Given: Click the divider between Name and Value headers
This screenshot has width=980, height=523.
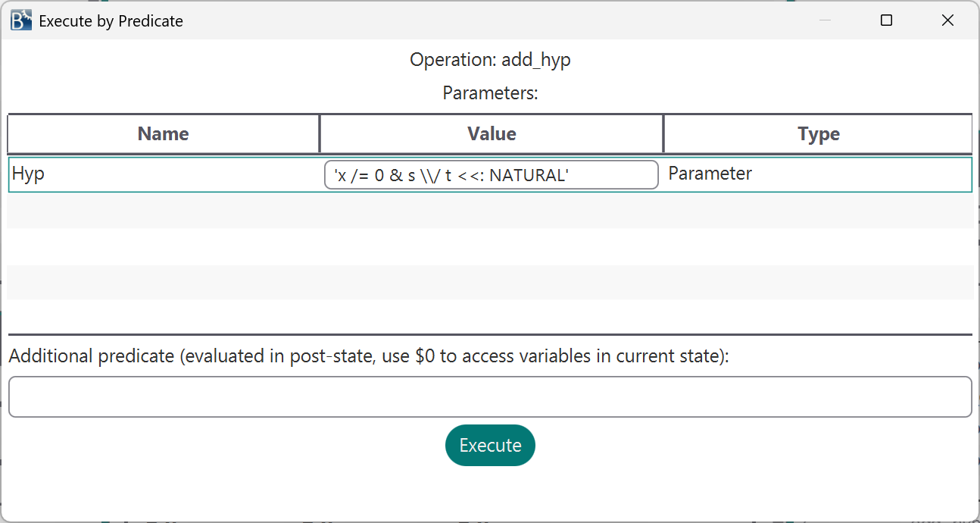Looking at the screenshot, I should tap(320, 134).
